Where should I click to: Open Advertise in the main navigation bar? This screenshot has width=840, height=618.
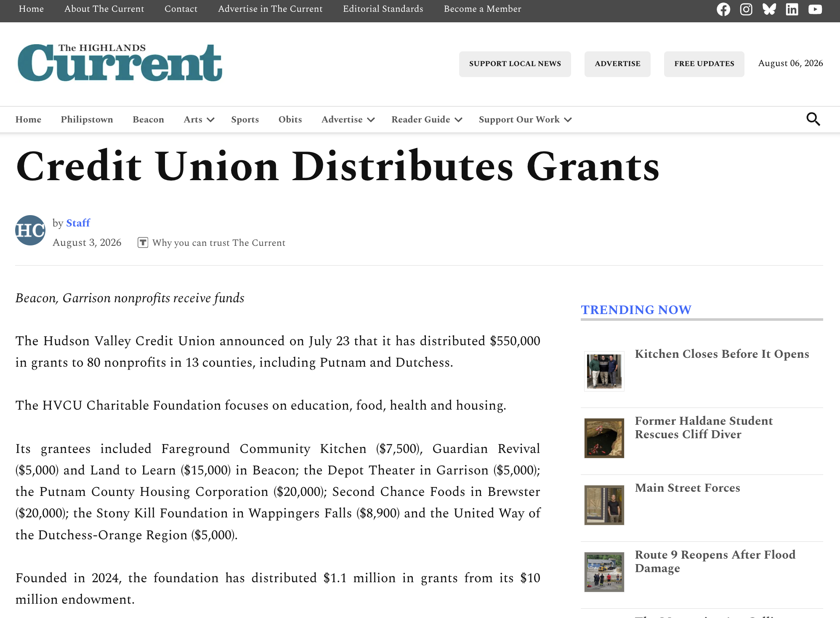tap(342, 120)
